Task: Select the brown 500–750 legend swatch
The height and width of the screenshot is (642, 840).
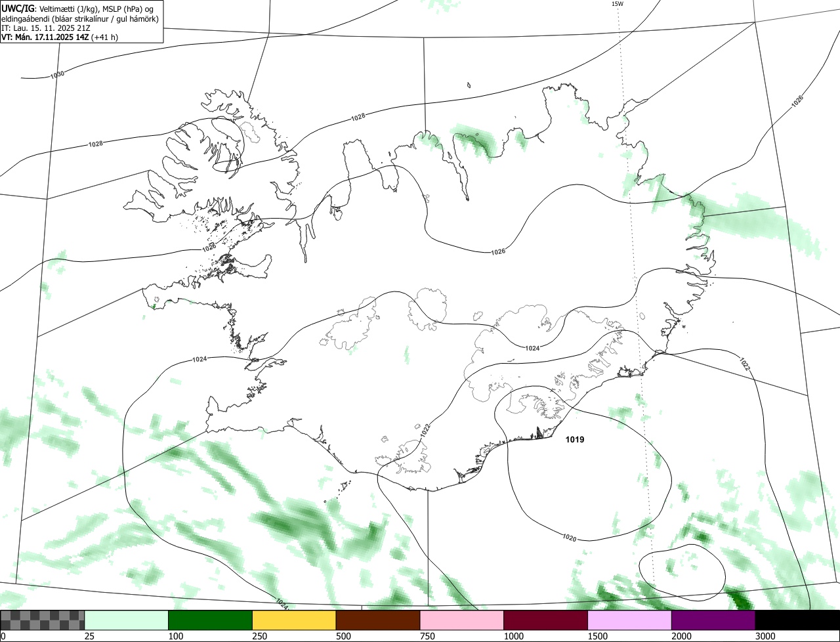Action: [378, 620]
